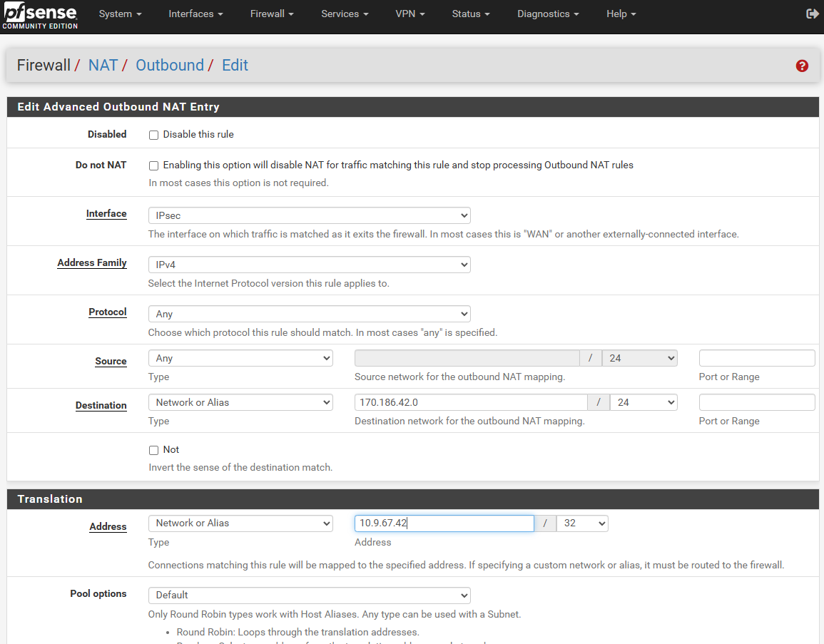
Task: Expand the Address Family IPv4 dropdown
Action: [309, 265]
